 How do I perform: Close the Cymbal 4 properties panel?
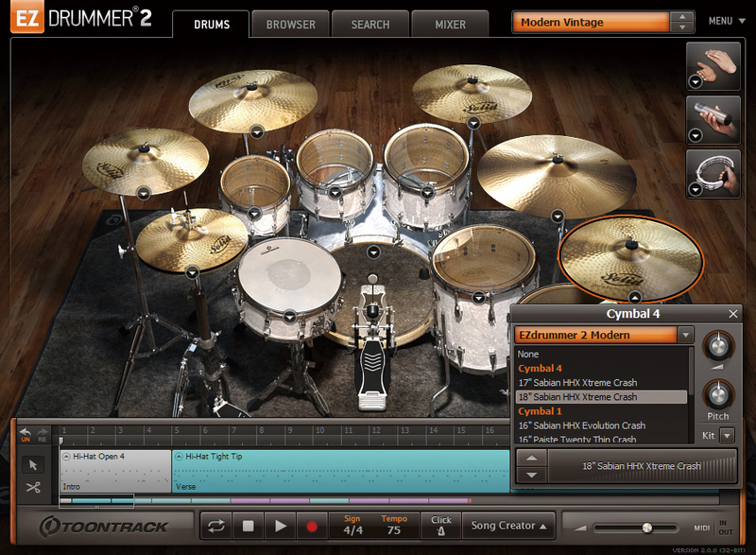(x=733, y=314)
